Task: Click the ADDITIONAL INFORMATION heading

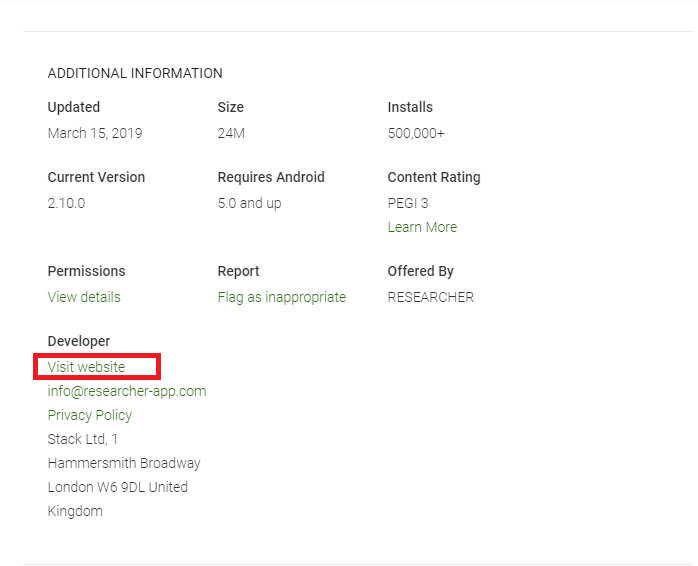Action: (135, 73)
